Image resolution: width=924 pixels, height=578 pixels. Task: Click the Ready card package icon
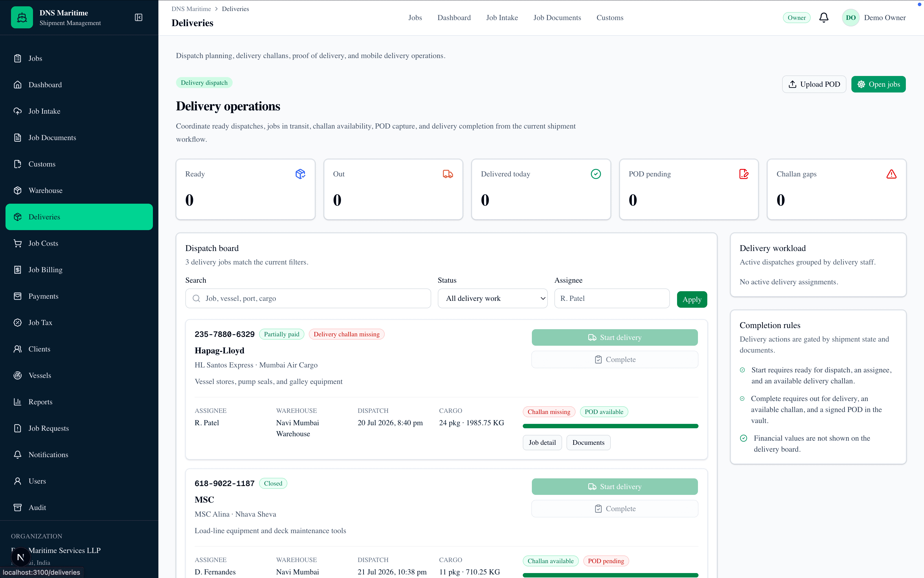pos(301,174)
